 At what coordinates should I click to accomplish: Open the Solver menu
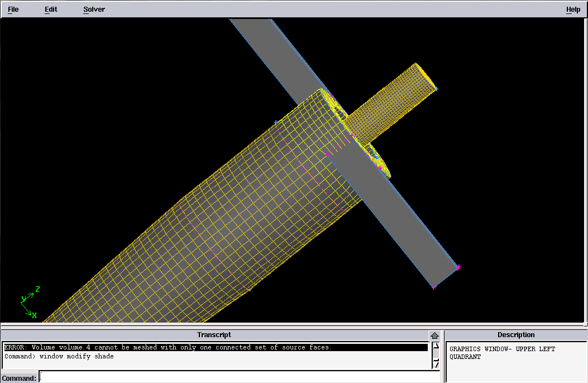coord(94,10)
